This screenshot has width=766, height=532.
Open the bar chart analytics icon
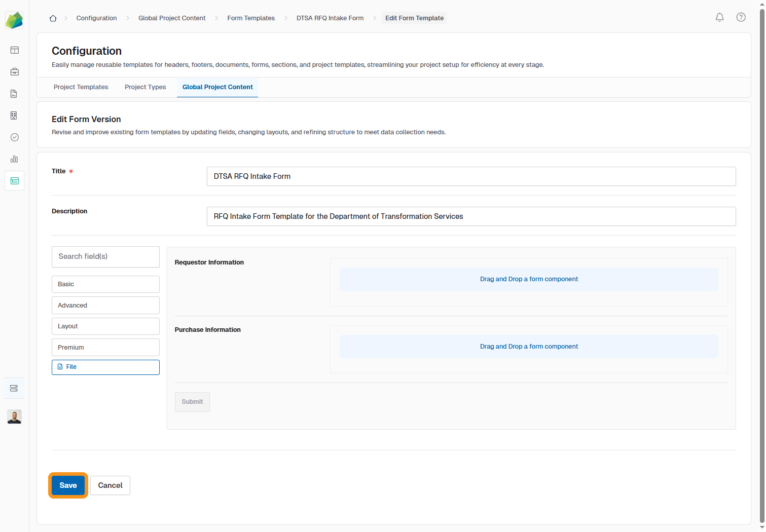pyautogui.click(x=14, y=159)
